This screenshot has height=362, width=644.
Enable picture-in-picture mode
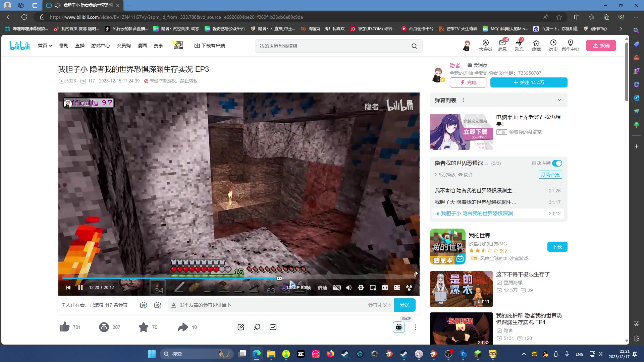pyautogui.click(x=373, y=288)
